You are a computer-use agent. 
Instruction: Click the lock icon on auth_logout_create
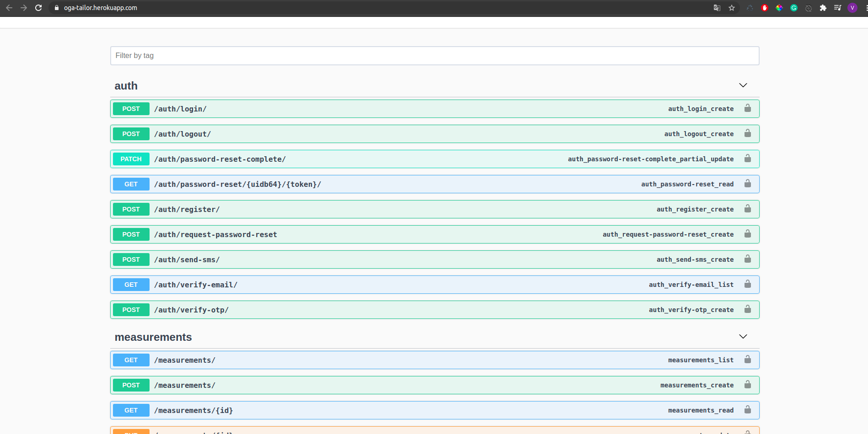748,133
